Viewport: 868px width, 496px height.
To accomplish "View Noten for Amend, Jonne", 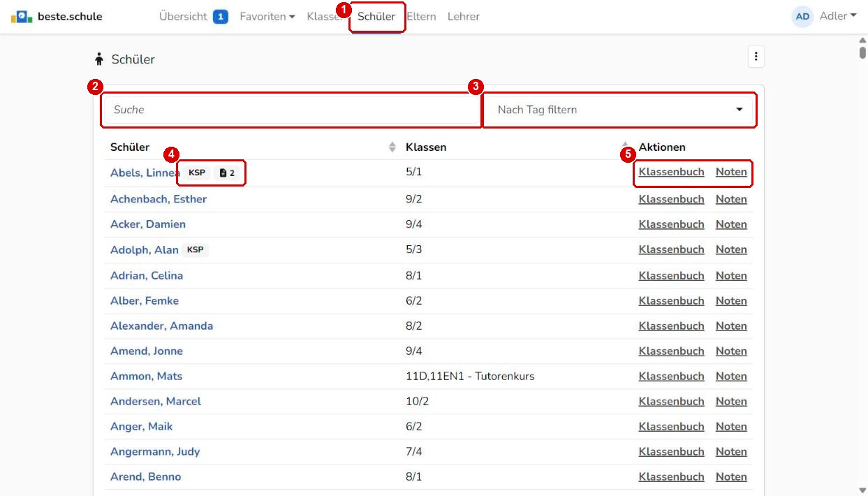I will 731,351.
